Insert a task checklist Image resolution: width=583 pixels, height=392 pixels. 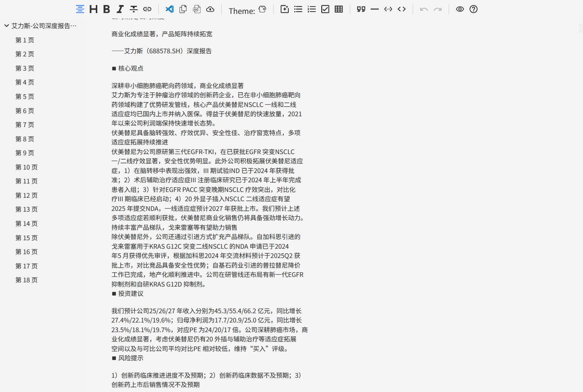(325, 9)
